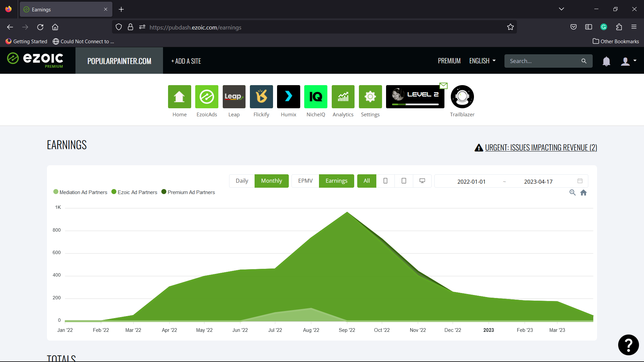
Task: Edit start date 2022-01-01 field
Action: 471,181
